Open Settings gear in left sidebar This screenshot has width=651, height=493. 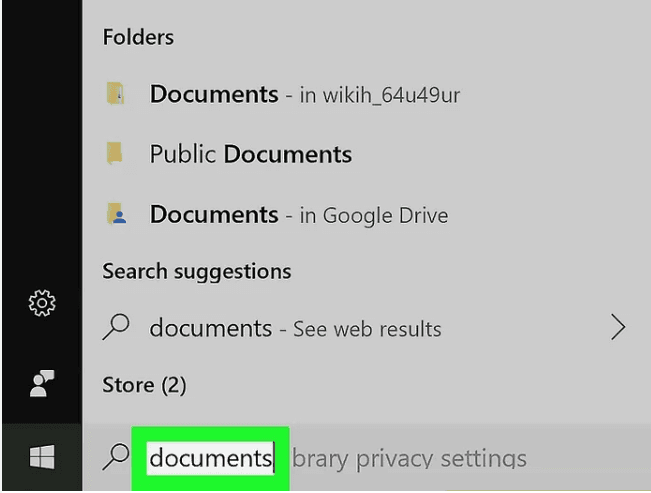pos(42,303)
